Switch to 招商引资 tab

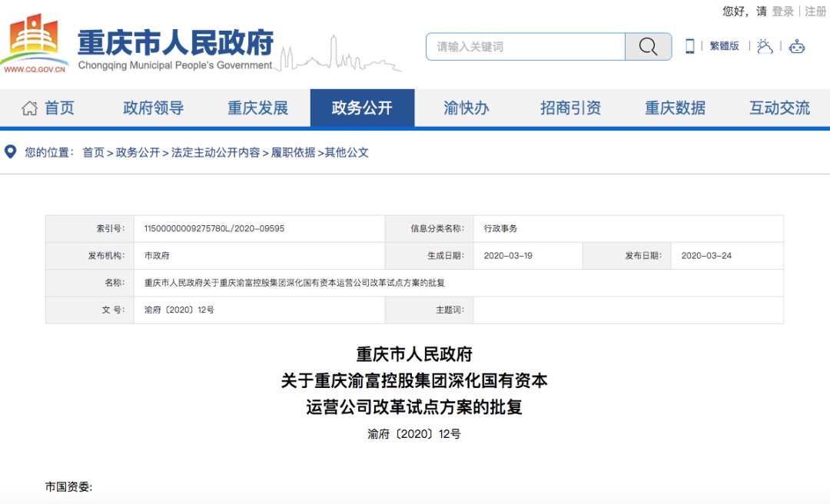point(570,108)
